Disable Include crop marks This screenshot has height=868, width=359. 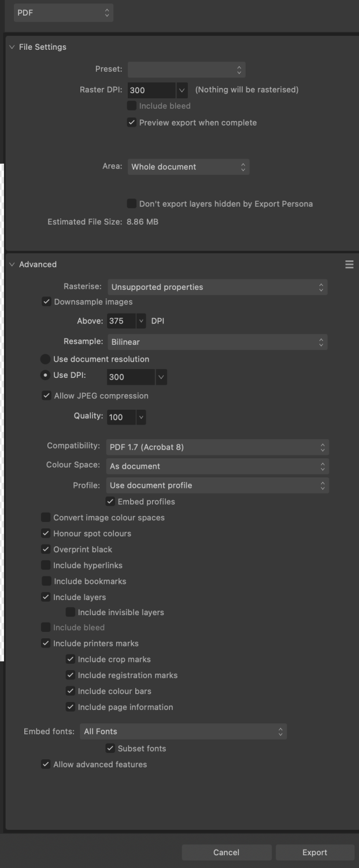pyautogui.click(x=71, y=659)
